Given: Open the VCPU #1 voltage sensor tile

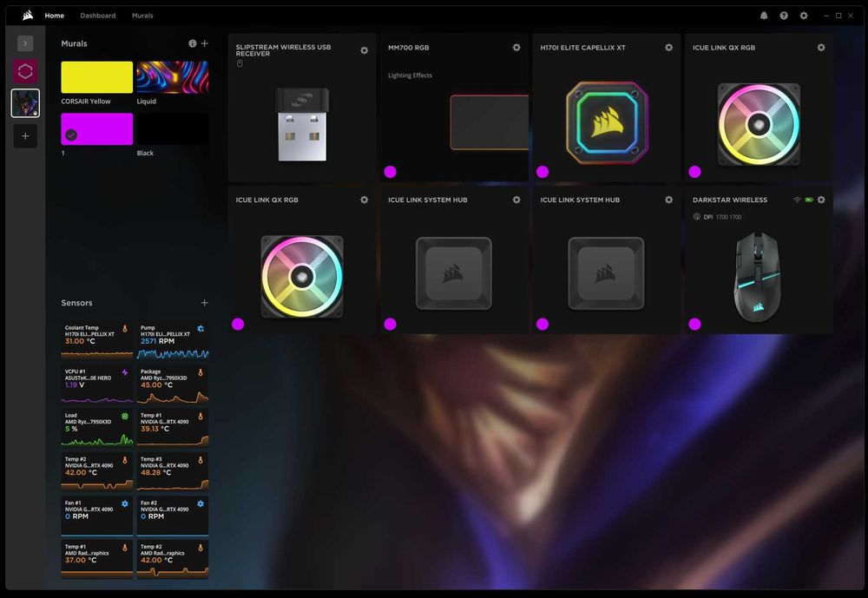Looking at the screenshot, I should tap(97, 384).
